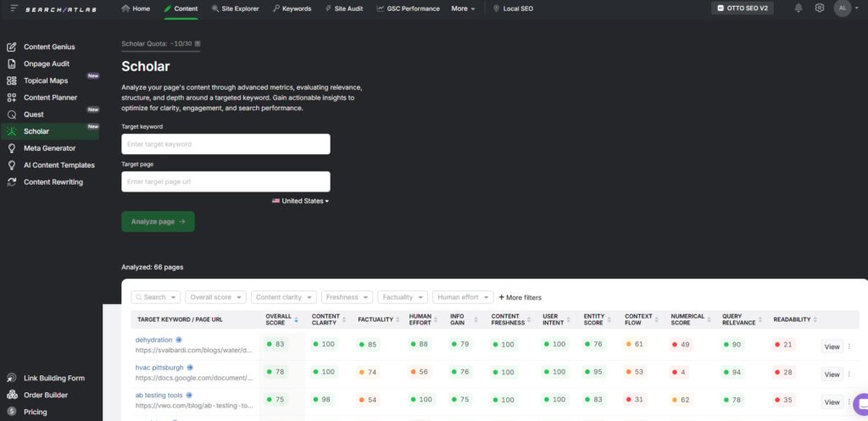868x421 pixels.
Task: Click the Analyze page button
Action: tap(158, 221)
